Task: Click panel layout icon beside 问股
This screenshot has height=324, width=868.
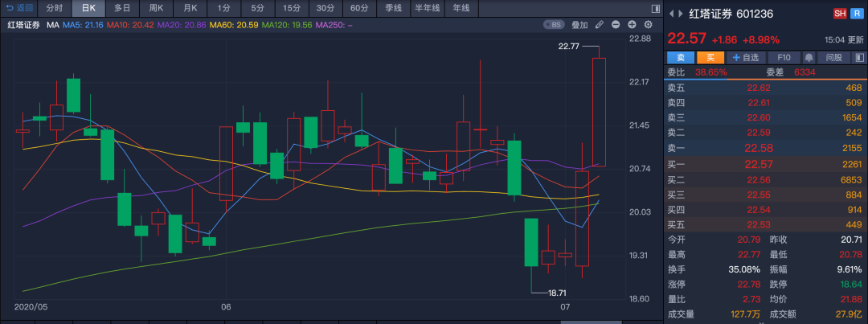Action: click(859, 58)
